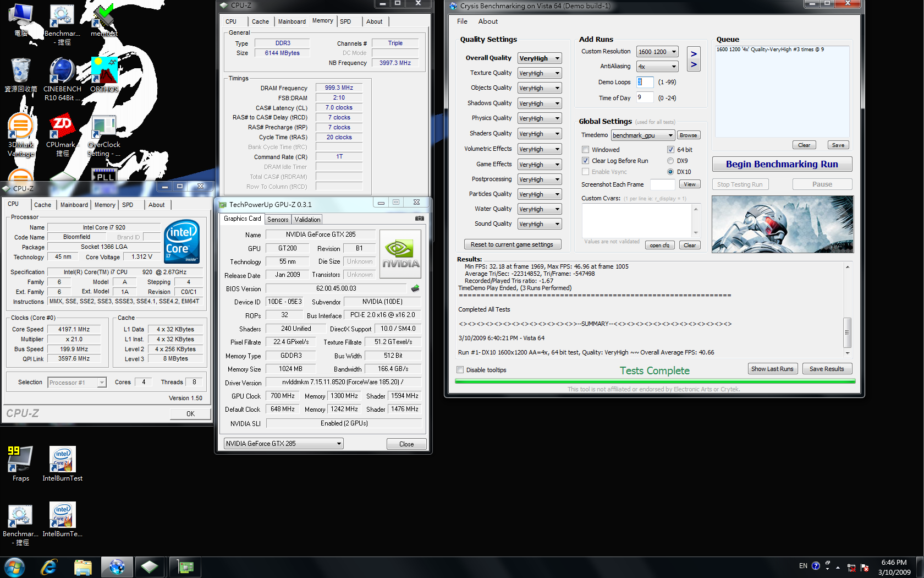The image size is (924, 578).
Task: Click the Windows Start orb
Action: coord(14,567)
